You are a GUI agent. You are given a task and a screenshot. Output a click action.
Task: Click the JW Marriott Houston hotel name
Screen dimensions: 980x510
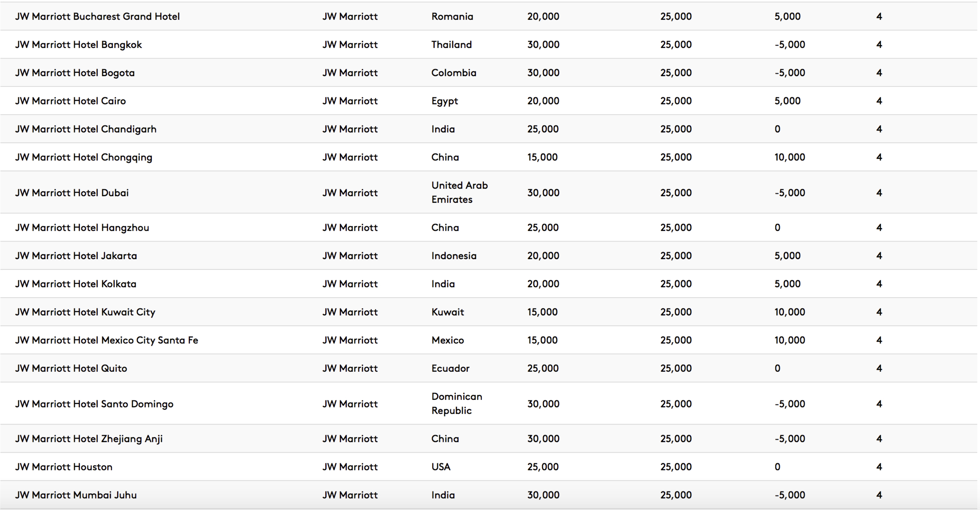coord(64,467)
